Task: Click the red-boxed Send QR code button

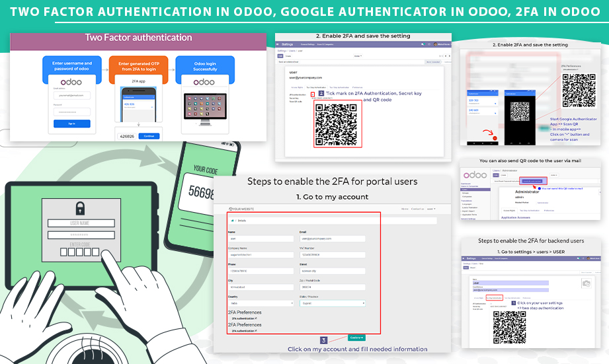Action: [x=532, y=181]
